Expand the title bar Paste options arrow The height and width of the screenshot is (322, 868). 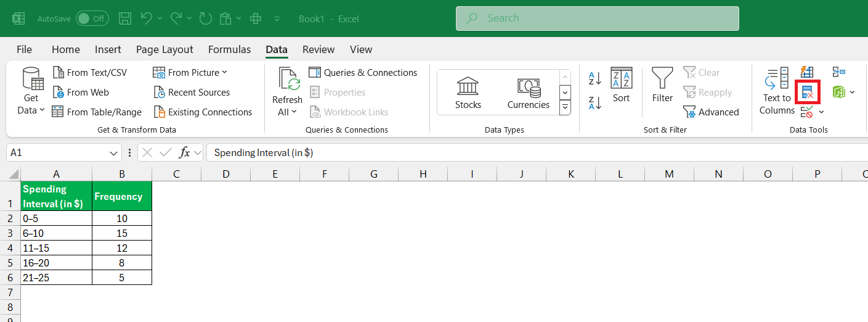pos(238,19)
